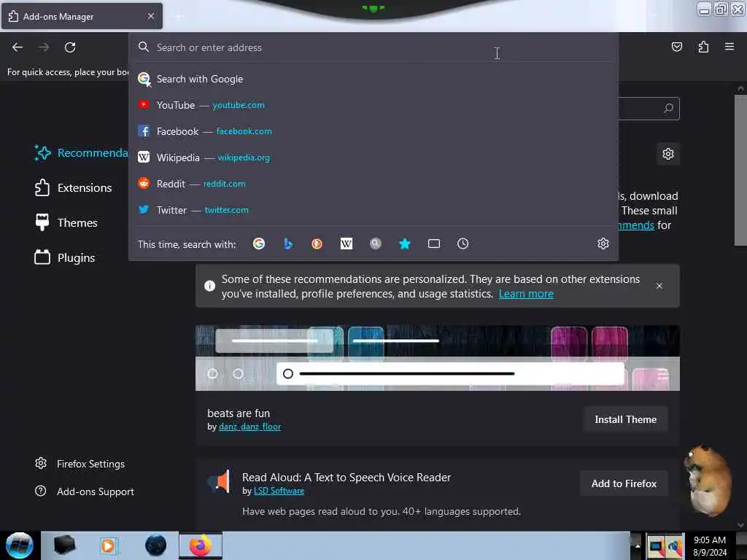Screen dimensions: 747x560
Task: Click the page vertical scrollbar thumb
Action: [740, 171]
